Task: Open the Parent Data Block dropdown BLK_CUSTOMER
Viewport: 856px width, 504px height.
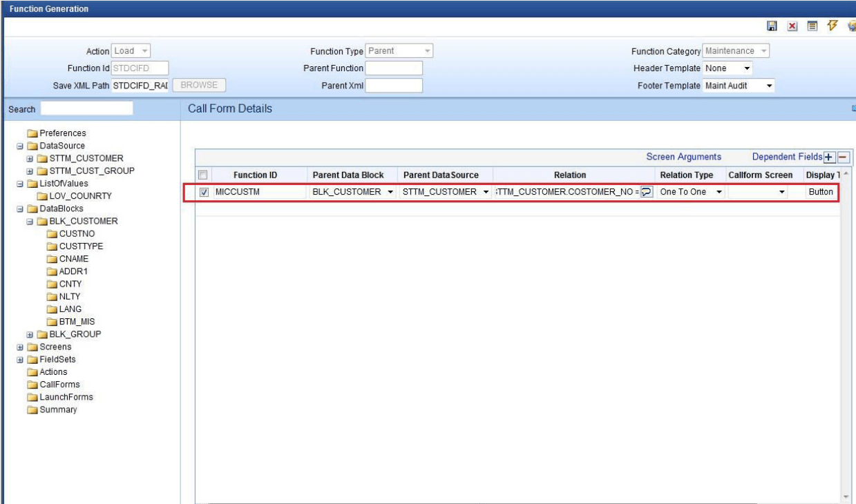Action: pos(353,192)
